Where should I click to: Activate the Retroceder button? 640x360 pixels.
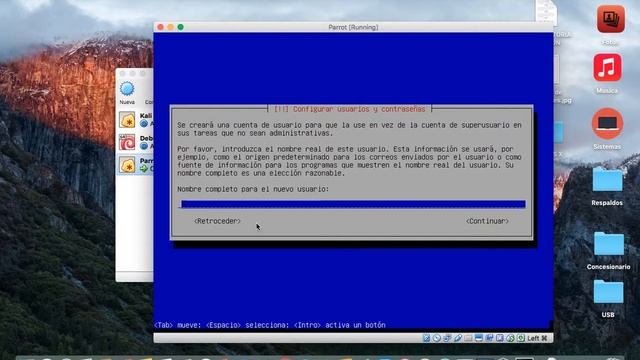point(217,221)
